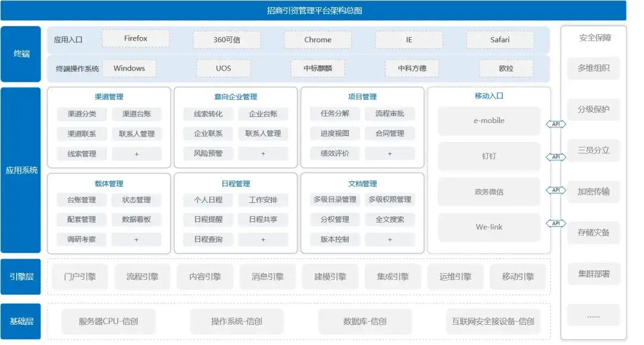644x345 pixels.
Task: Choose the 中标麒麟 operating system
Action: click(x=318, y=68)
